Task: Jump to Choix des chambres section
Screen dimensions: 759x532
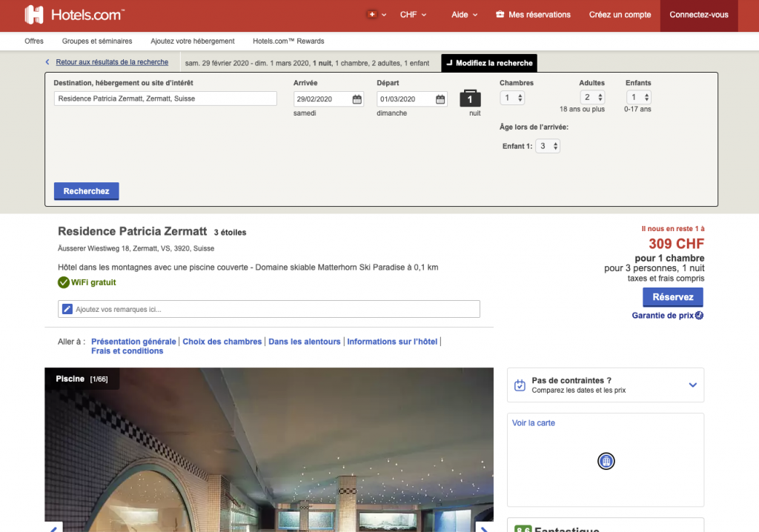Action: pyautogui.click(x=222, y=342)
